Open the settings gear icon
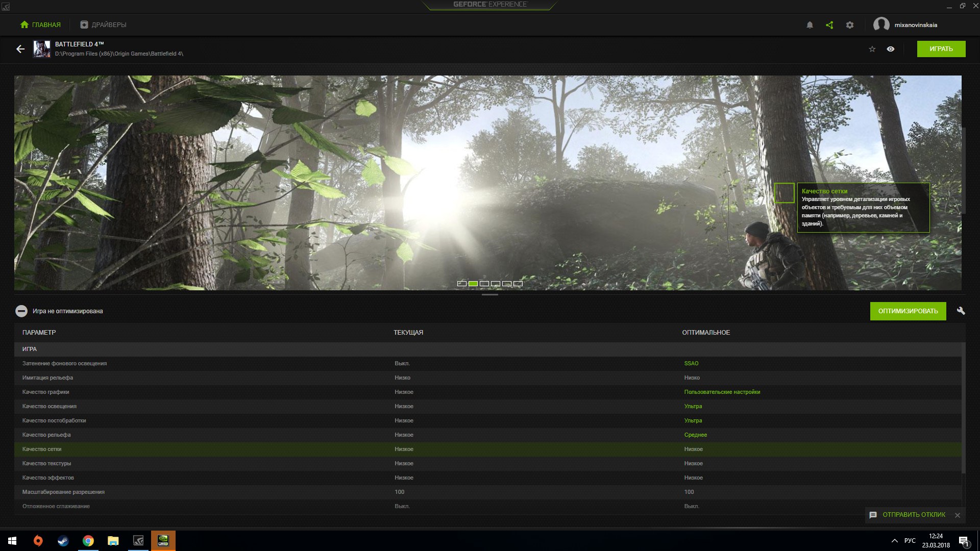The width and height of the screenshot is (980, 551). pos(849,25)
